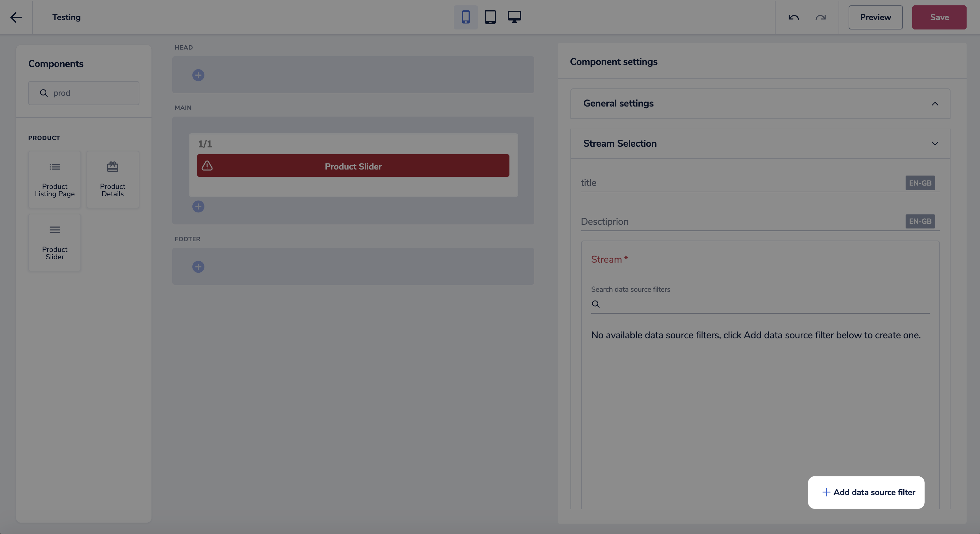Viewport: 980px width, 534px height.
Task: Switch to tablet device preview
Action: (490, 17)
